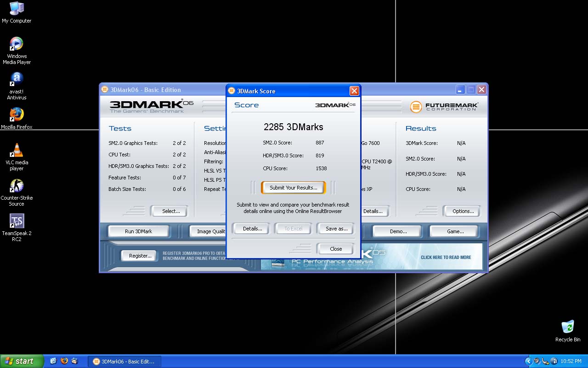Open the Windows Start menu
The width and height of the screenshot is (588, 368).
click(x=22, y=361)
